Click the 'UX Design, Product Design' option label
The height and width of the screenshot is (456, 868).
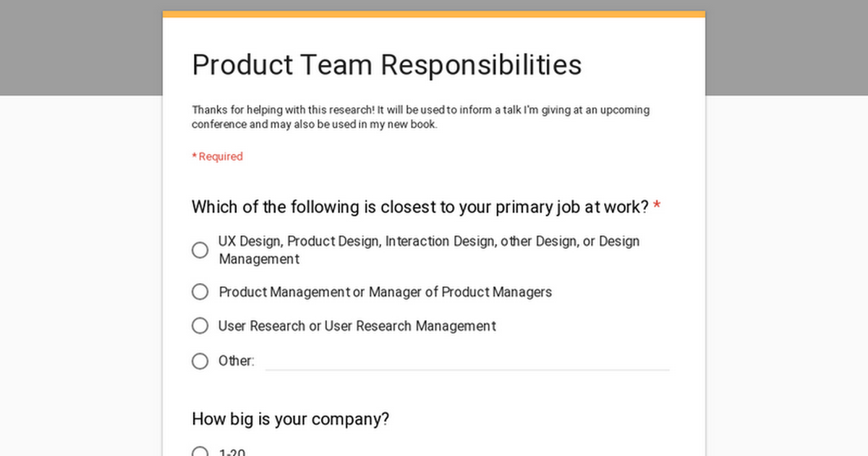point(429,250)
